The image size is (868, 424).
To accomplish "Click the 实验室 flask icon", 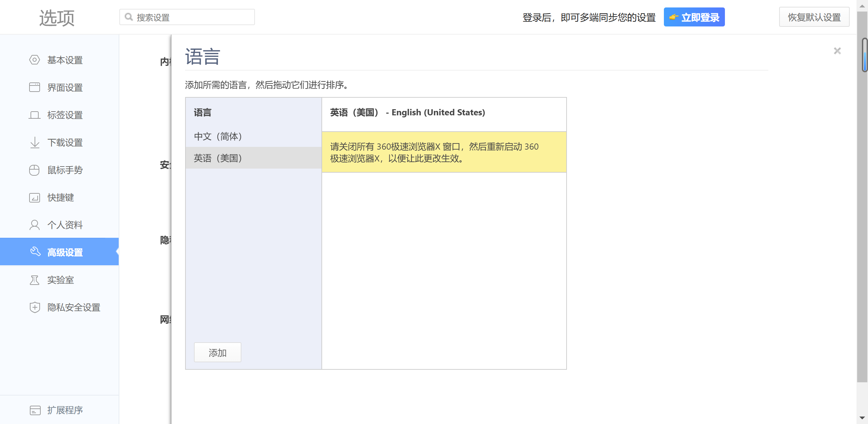I will pyautogui.click(x=34, y=280).
